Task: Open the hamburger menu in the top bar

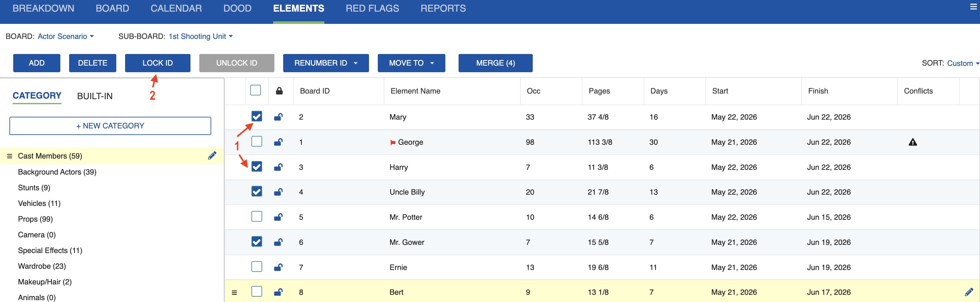Action: (973, 7)
